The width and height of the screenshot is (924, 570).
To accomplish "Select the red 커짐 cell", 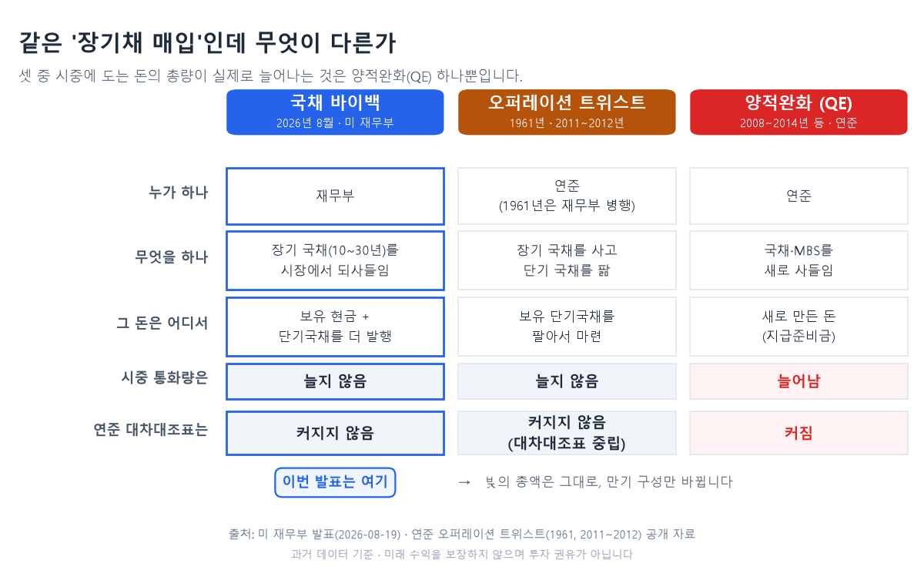I will (x=798, y=433).
